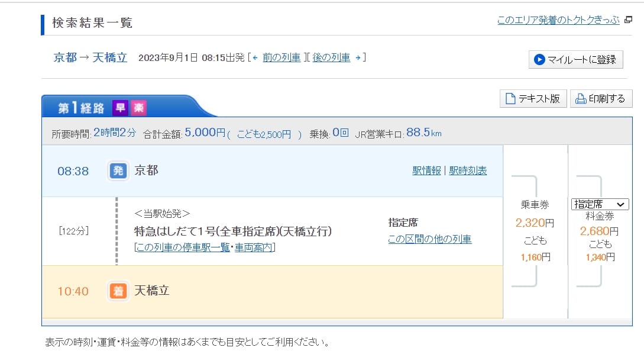Click the このエリア発着のトクトクきっぷ link
Screen dimensions: 644x357
pos(558,19)
